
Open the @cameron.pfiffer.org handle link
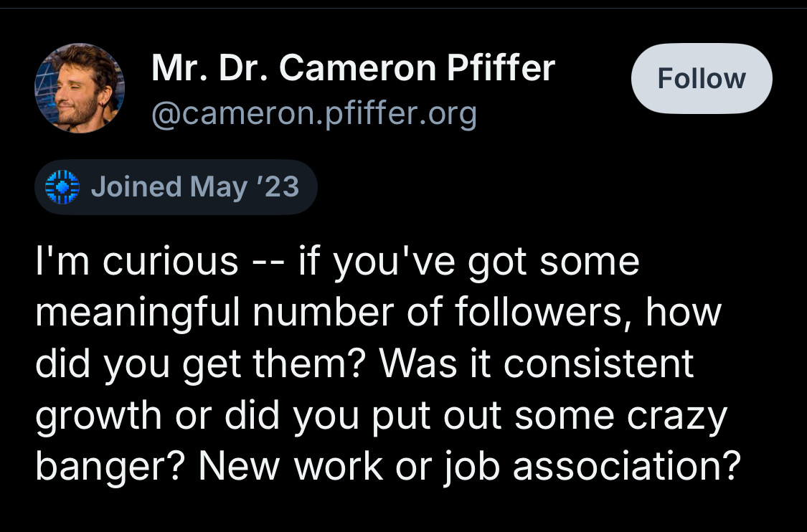point(314,114)
